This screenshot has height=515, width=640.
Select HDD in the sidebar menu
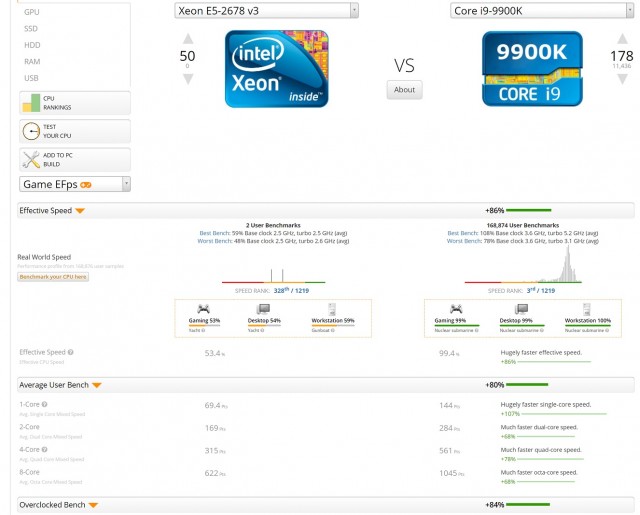pyautogui.click(x=32, y=45)
